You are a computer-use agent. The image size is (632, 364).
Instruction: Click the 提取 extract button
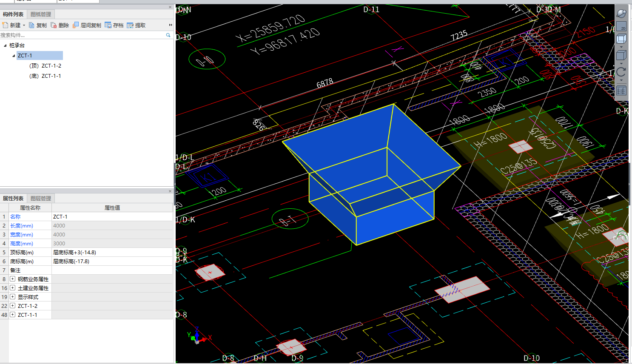tap(136, 25)
